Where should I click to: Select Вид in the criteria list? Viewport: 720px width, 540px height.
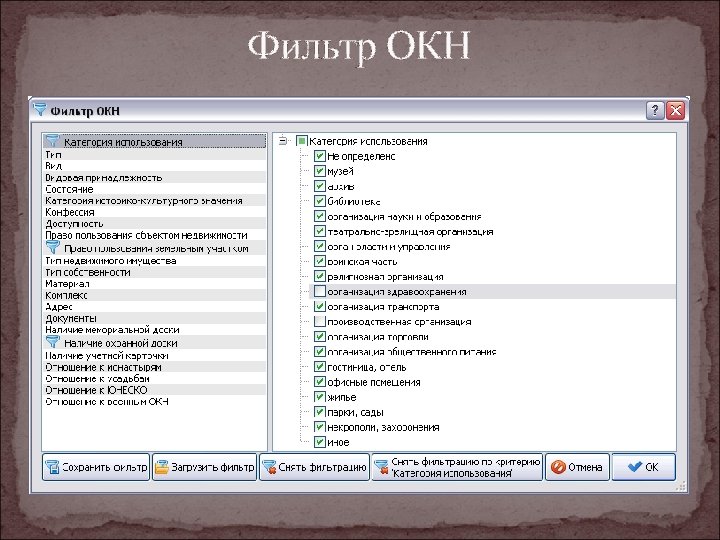pos(154,166)
